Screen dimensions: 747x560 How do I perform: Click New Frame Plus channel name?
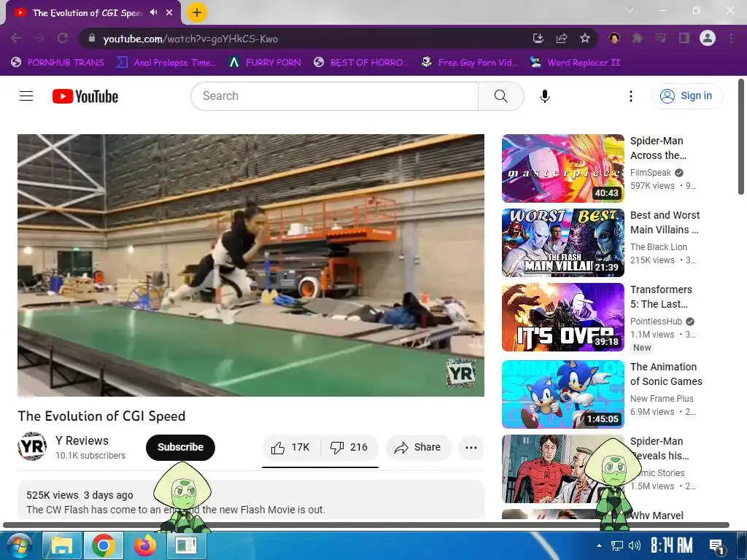coord(662,399)
